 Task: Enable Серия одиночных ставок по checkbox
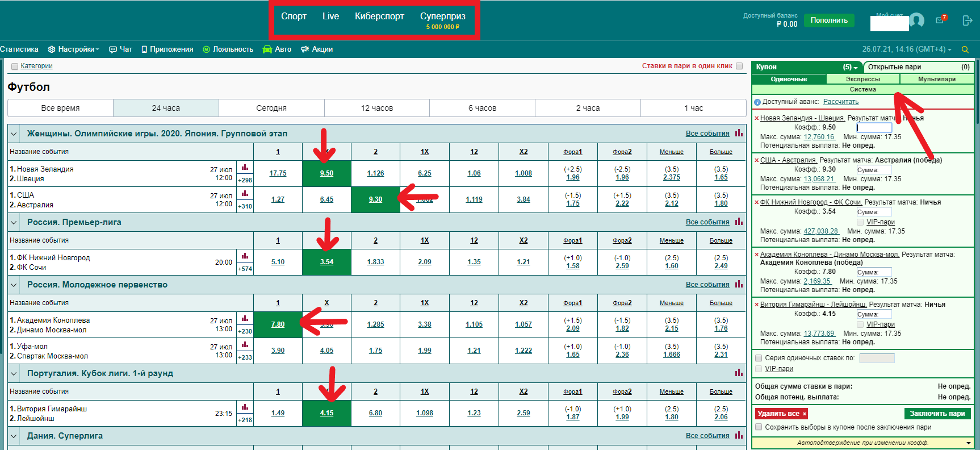tap(759, 358)
